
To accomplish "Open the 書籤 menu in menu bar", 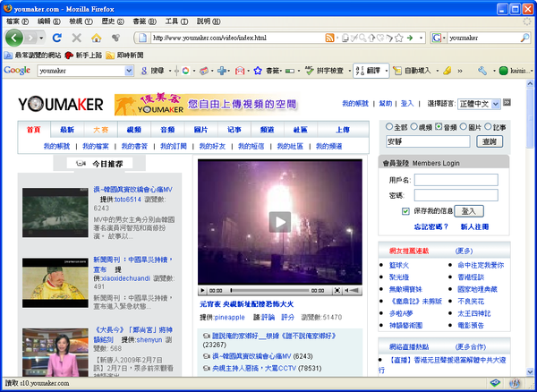I will (x=144, y=21).
